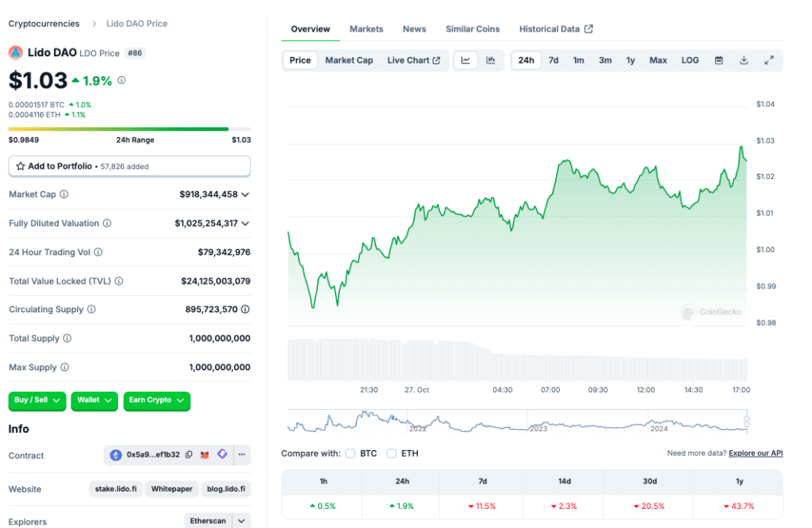The image size is (812, 528).
Task: Go to Cryptocurrencies breadcrumb
Action: 44,24
